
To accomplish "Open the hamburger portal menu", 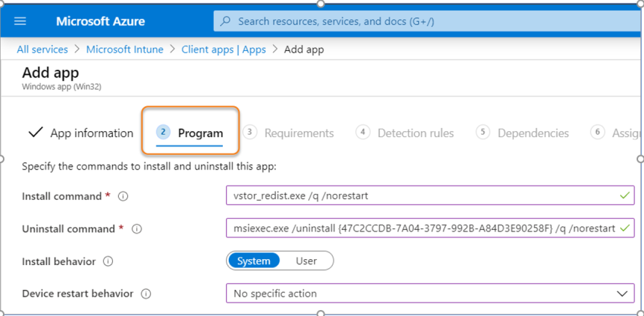I will tap(20, 21).
